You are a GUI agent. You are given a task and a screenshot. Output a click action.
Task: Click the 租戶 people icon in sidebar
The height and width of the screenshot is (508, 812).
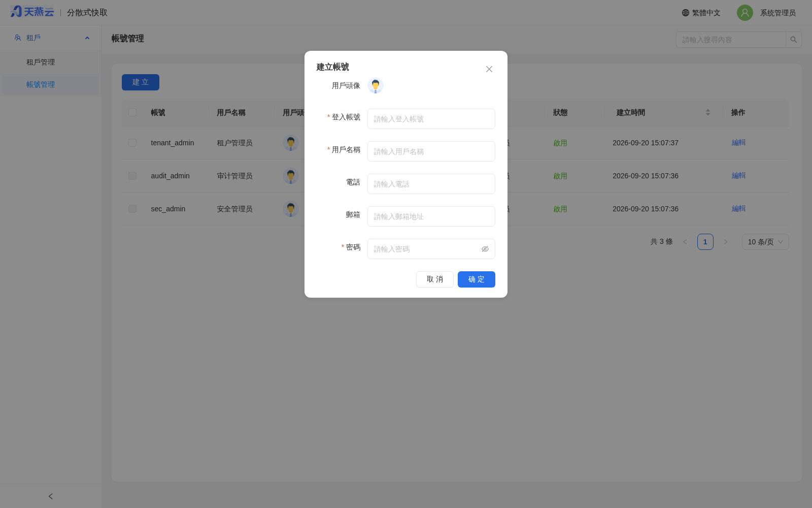[x=18, y=38]
